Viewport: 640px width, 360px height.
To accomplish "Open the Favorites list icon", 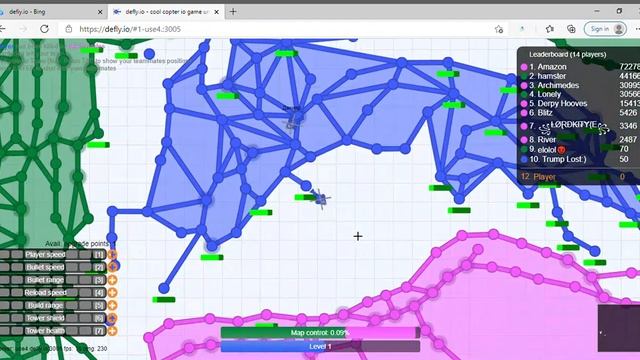I will 550,29.
